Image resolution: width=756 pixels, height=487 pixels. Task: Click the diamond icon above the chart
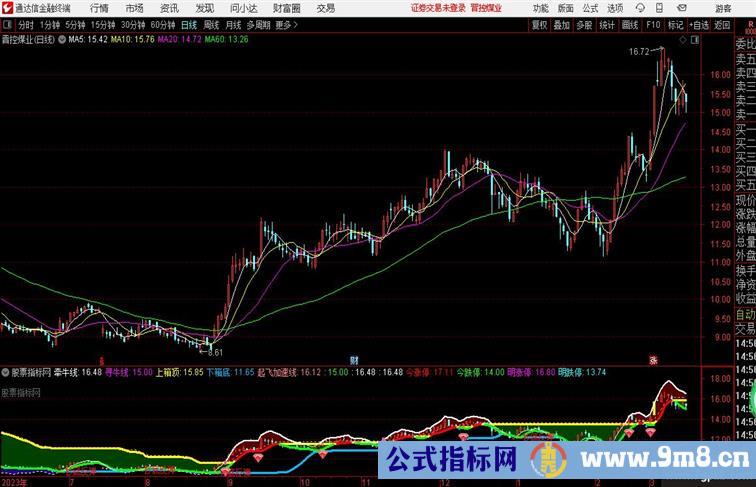[683, 40]
